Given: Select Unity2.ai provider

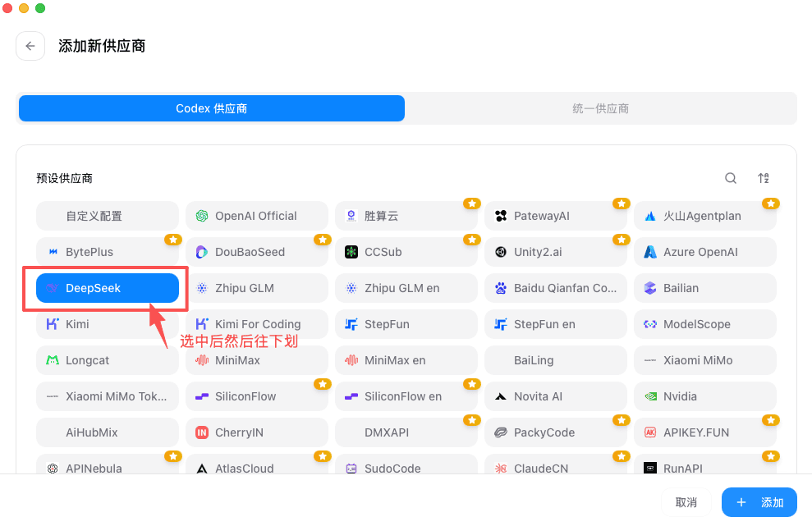Looking at the screenshot, I should click(x=556, y=252).
